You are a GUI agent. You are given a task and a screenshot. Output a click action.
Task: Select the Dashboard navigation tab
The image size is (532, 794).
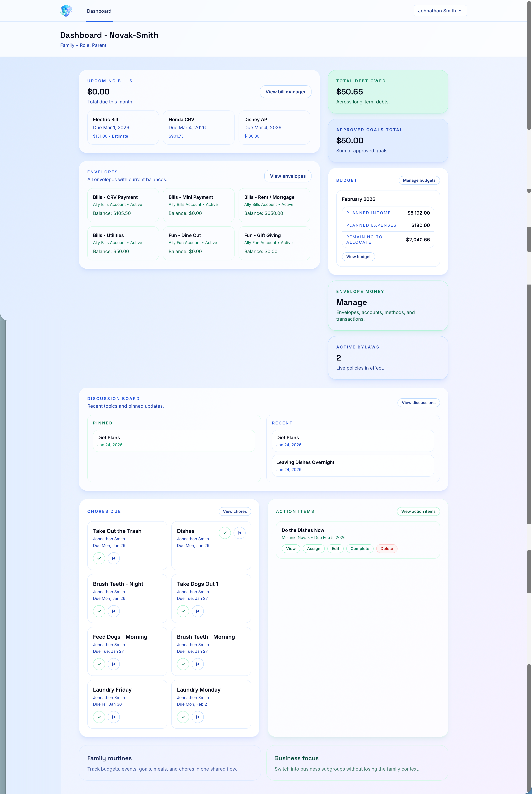(x=99, y=11)
